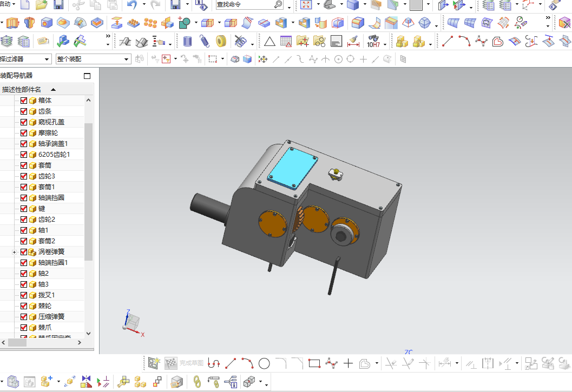This screenshot has height=392, width=572.
Task: Hide the 压缩弹簧 component via checkbox
Action: (x=24, y=316)
